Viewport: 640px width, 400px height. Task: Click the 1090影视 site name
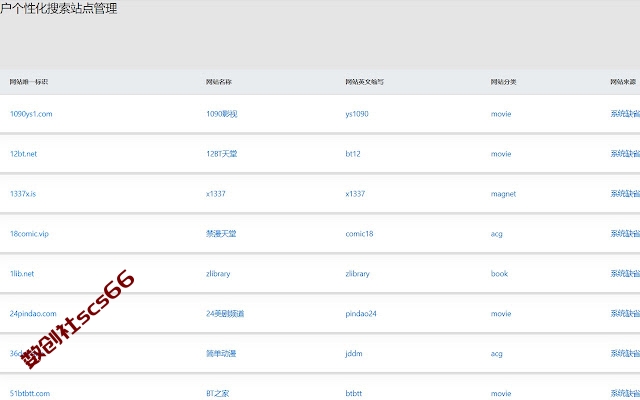pyautogui.click(x=222, y=114)
